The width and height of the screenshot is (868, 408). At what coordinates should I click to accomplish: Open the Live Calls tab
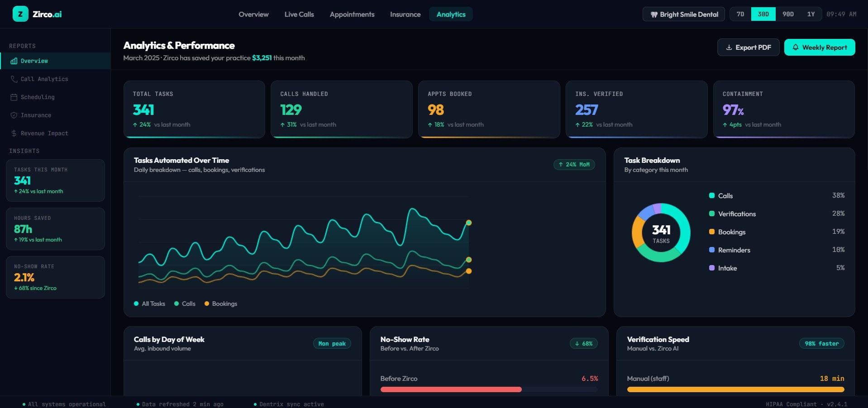click(x=299, y=14)
